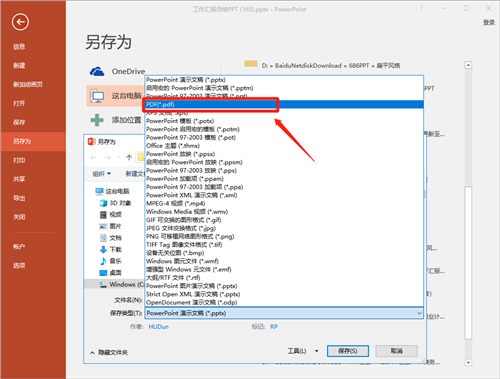
Task: Choose 设备无关位图 (*.bmp)
Action: pyautogui.click(x=284, y=253)
